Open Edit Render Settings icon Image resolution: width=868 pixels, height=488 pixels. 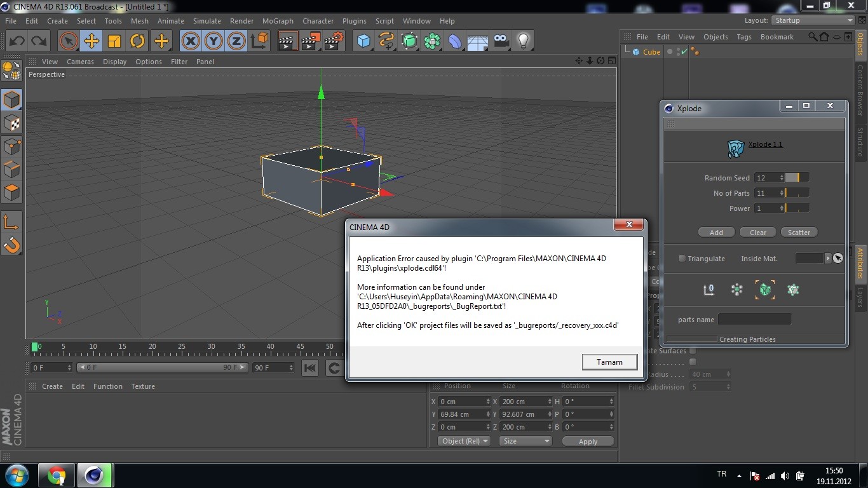tap(334, 41)
